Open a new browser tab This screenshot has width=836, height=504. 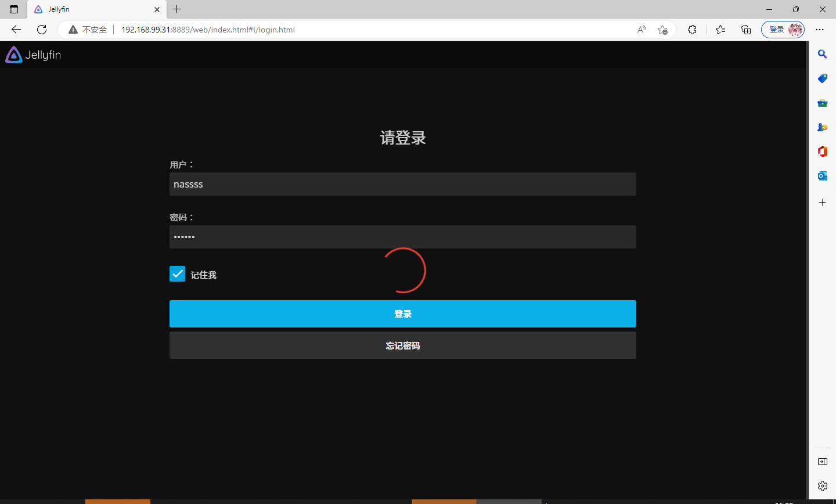point(177,9)
